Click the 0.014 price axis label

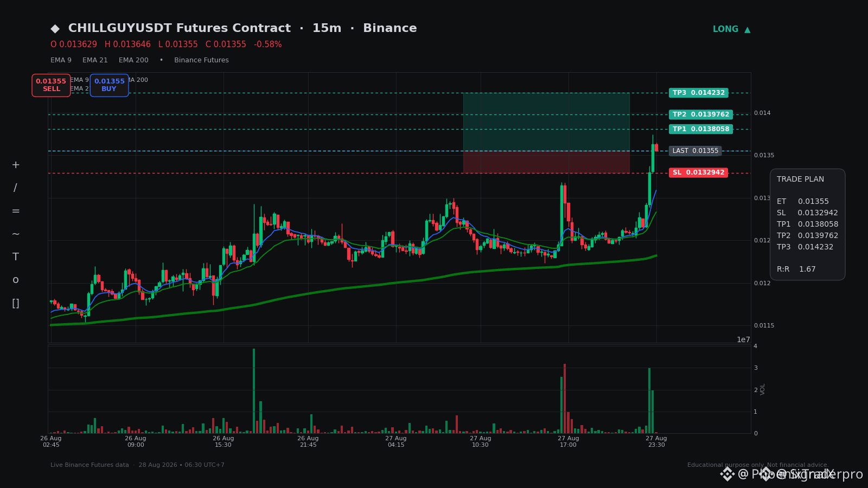pyautogui.click(x=762, y=113)
